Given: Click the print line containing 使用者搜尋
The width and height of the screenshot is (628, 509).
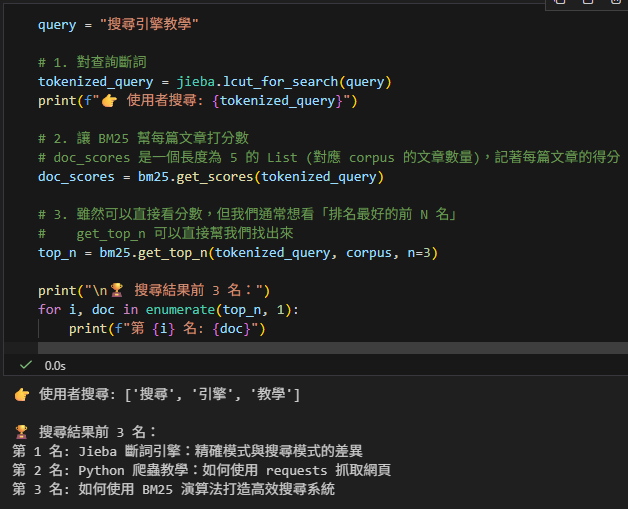Looking at the screenshot, I should (x=197, y=101).
